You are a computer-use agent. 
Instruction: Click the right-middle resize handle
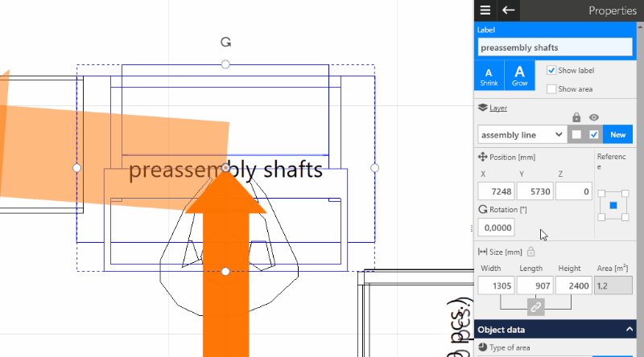click(374, 168)
